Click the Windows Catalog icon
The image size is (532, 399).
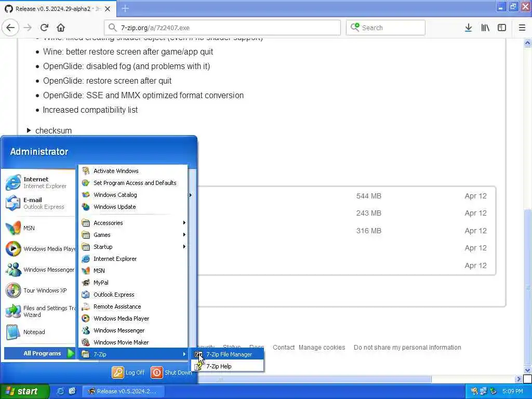(x=86, y=195)
